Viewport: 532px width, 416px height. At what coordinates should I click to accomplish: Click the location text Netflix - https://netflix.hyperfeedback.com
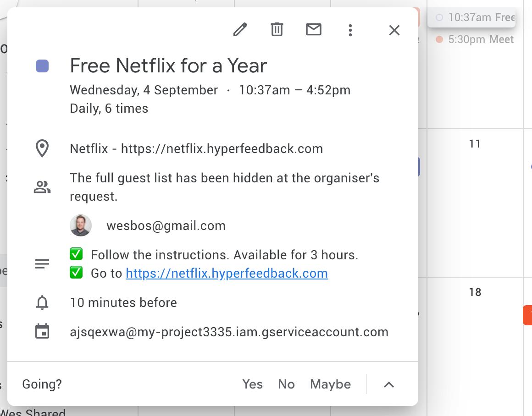click(x=196, y=149)
